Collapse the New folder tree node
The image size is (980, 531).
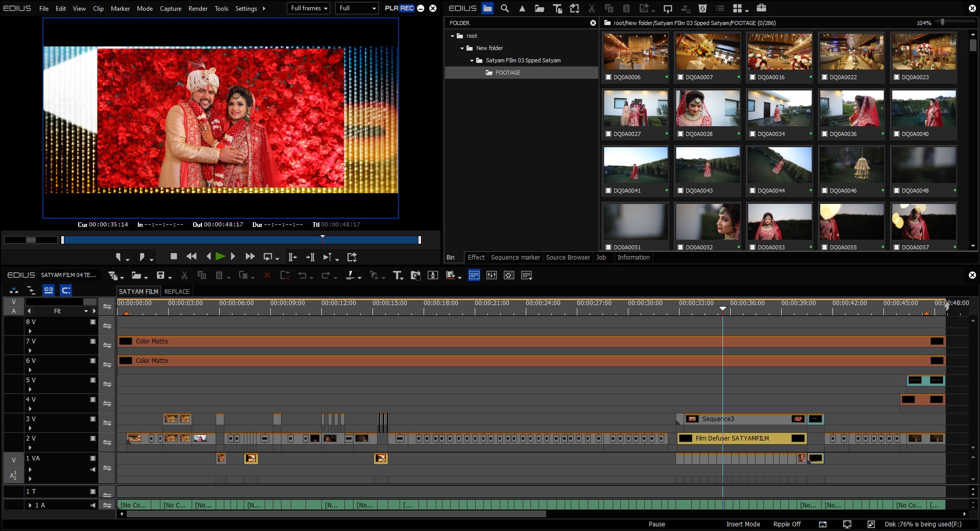462,48
